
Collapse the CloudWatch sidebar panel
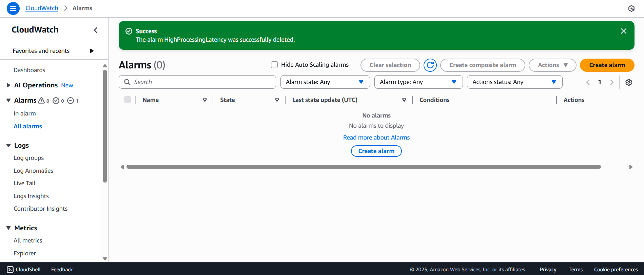click(x=96, y=30)
